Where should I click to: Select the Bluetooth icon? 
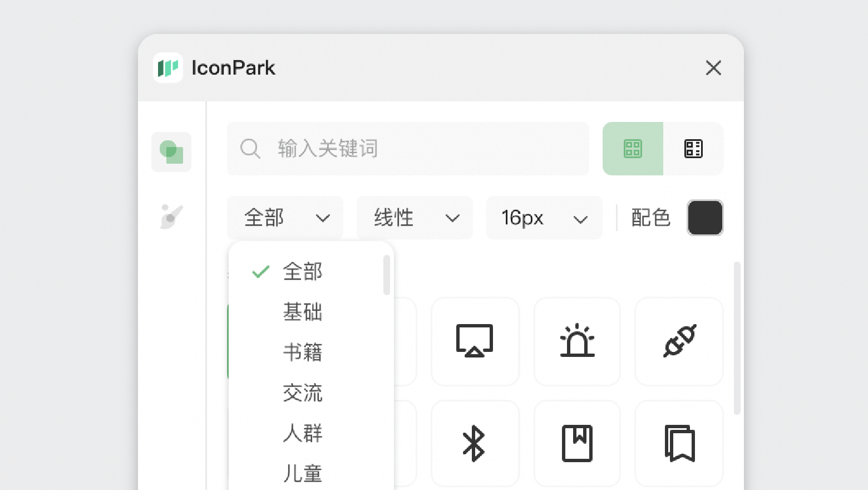coord(475,443)
